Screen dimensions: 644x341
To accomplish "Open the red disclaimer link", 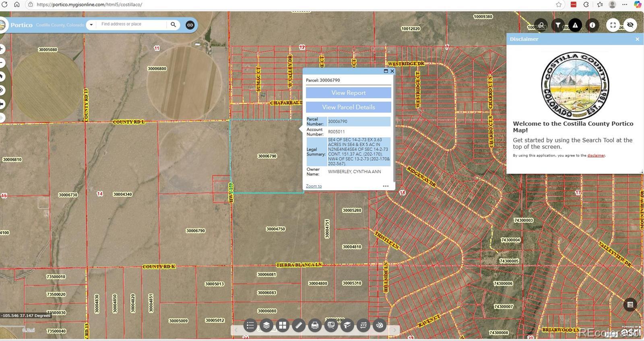I will click(x=596, y=156).
